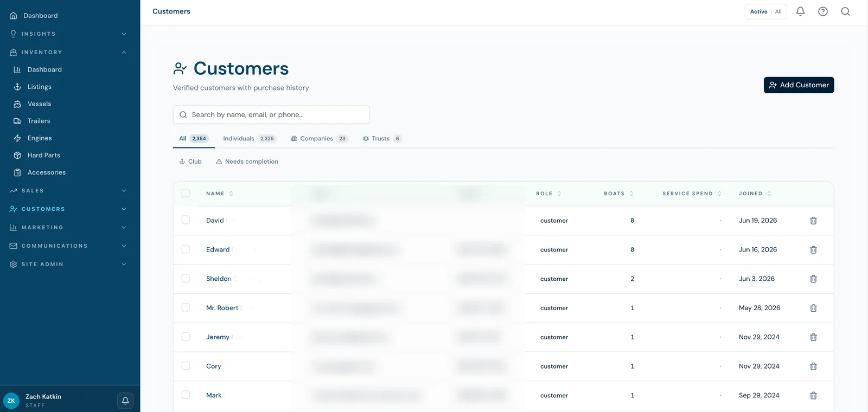The height and width of the screenshot is (412, 868).
Task: Switch the top toggle to All
Action: pos(778,11)
